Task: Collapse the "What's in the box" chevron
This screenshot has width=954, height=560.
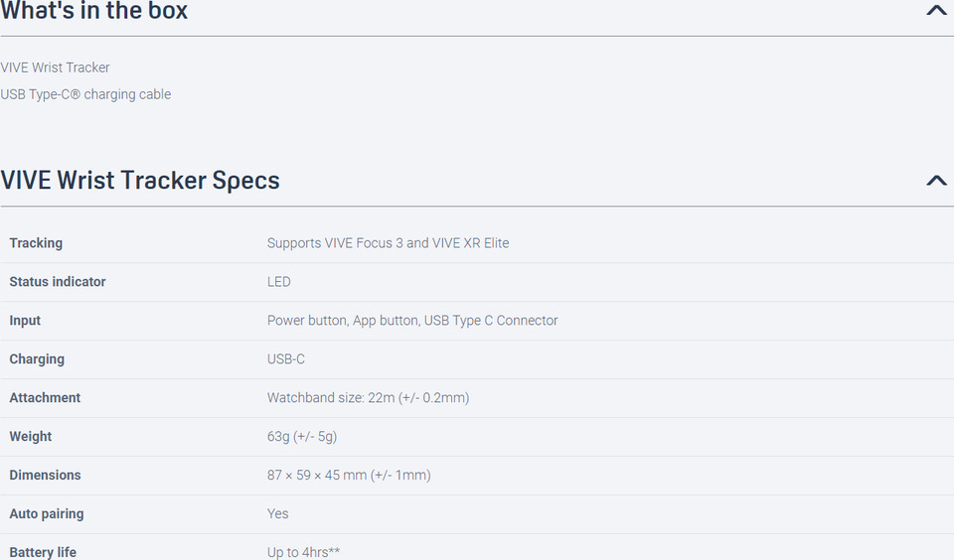Action: (936, 11)
